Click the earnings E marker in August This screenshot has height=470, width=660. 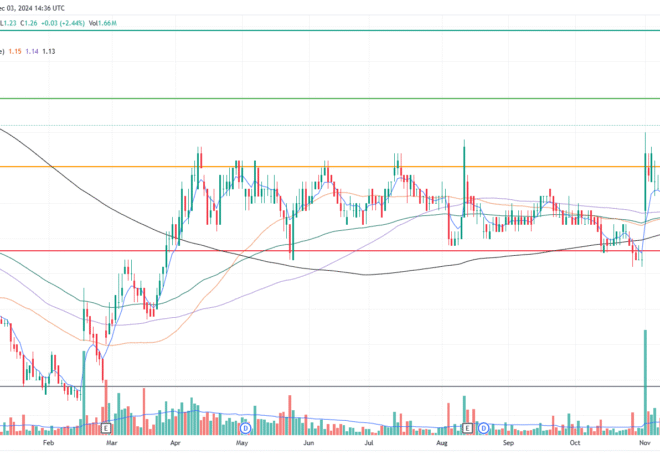click(x=467, y=428)
